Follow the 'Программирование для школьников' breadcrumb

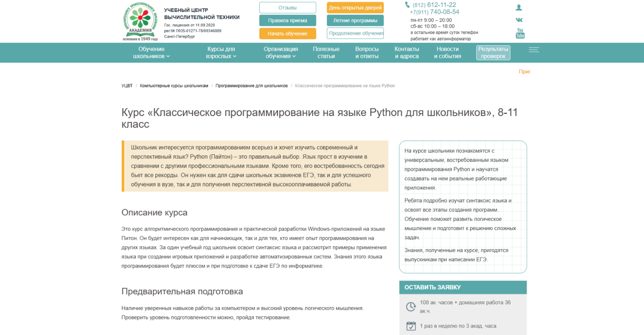click(x=252, y=86)
